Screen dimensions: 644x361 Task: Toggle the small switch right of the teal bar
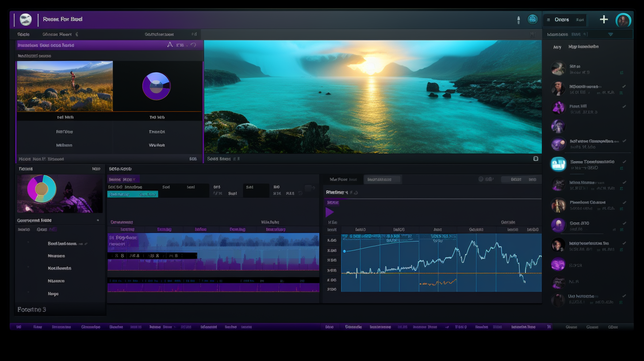[310, 188]
